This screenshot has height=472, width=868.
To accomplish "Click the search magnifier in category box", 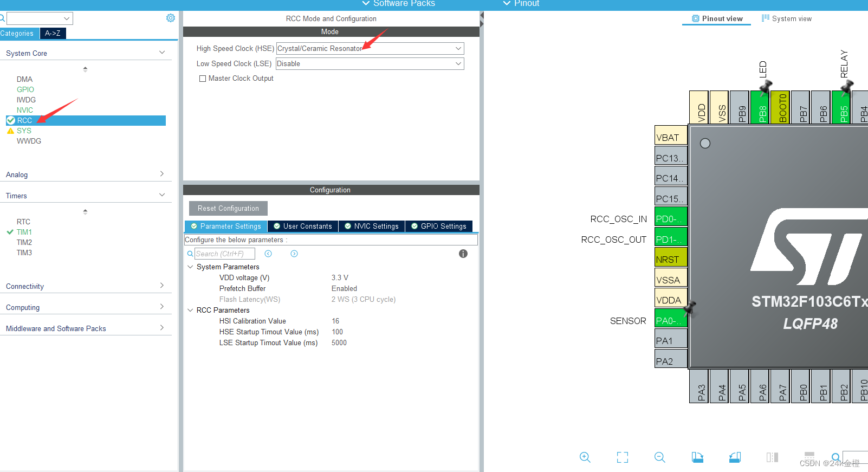I will [x=2, y=18].
